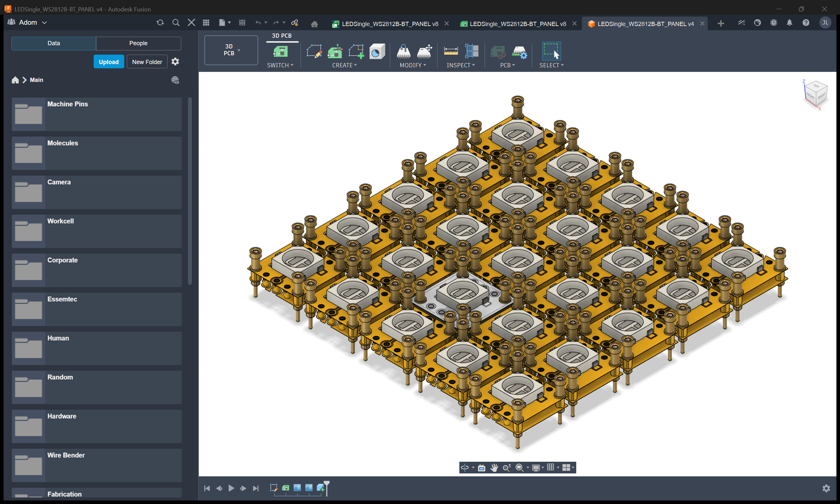Select the edit board outline sketch tool
This screenshot has width=840, height=504.
pos(314,51)
